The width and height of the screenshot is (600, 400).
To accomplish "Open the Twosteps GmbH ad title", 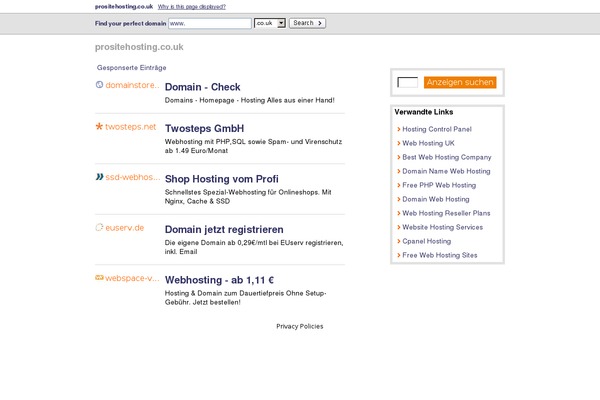I will (x=204, y=128).
